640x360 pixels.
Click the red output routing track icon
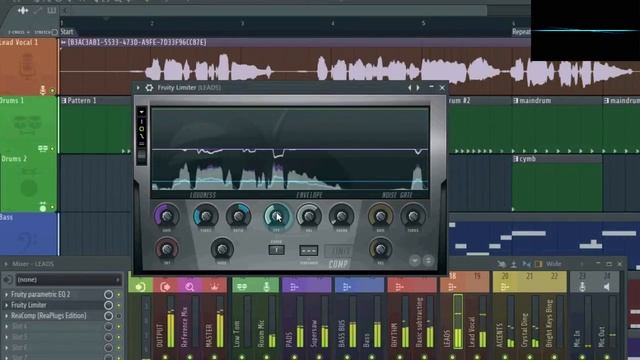click(x=165, y=287)
